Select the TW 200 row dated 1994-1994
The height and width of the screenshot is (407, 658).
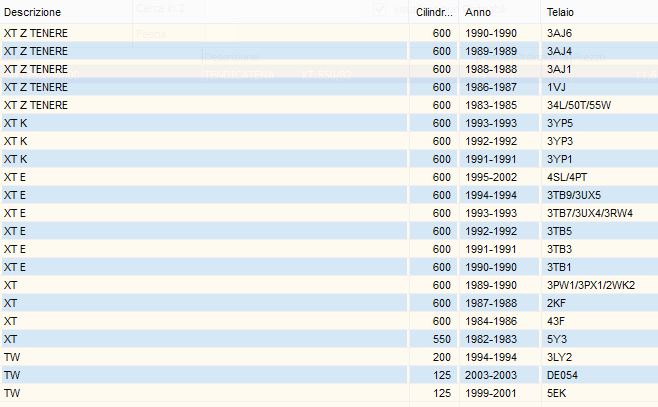329,357
